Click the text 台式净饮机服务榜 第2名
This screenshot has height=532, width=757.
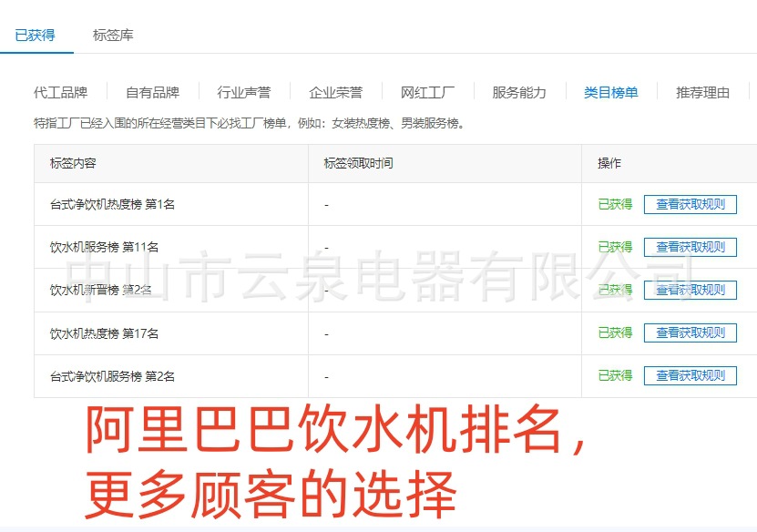pyautogui.click(x=112, y=376)
